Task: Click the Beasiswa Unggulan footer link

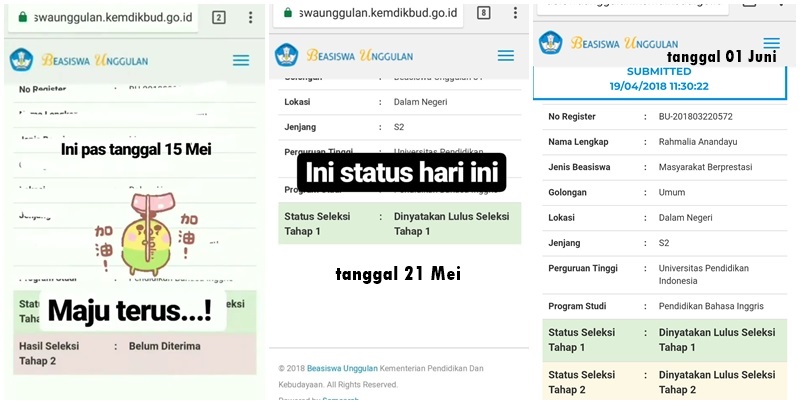Action: coord(342,368)
